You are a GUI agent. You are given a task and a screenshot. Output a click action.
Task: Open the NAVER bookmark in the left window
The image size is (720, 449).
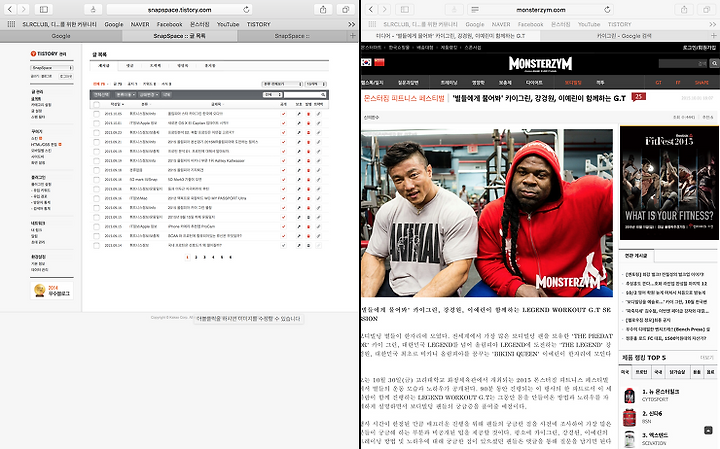140,24
